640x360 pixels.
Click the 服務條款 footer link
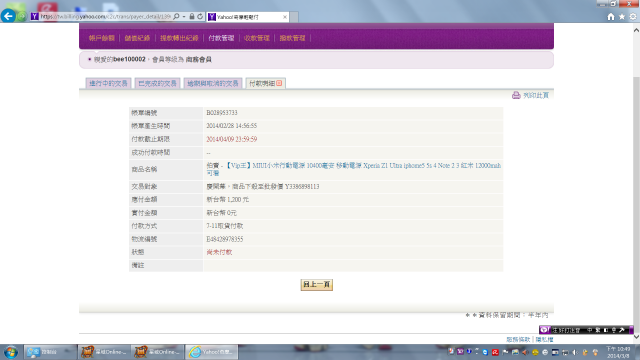[518, 339]
